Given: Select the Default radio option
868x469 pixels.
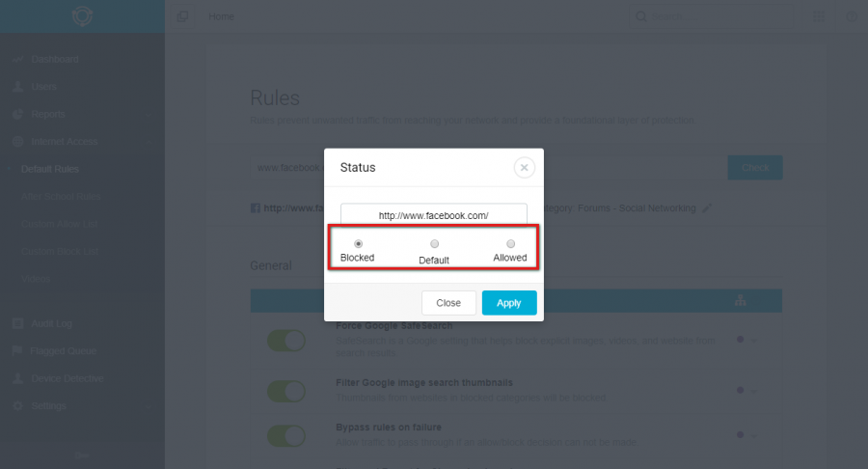Looking at the screenshot, I should pyautogui.click(x=435, y=243).
